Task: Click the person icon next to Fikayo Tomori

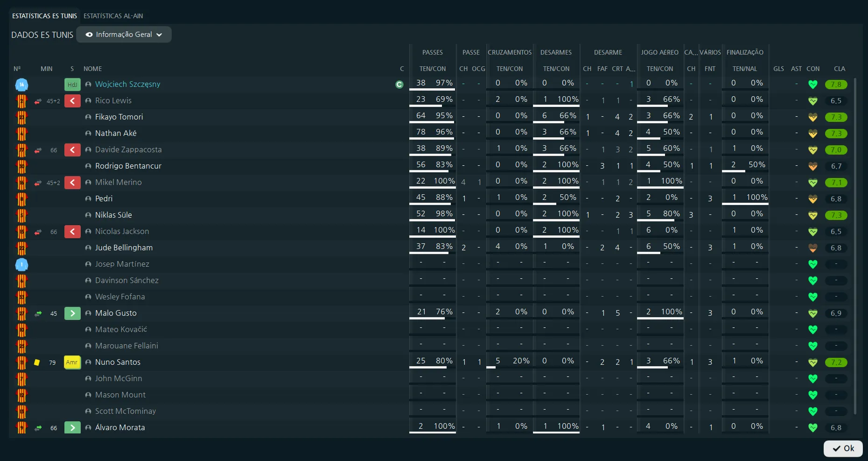Action: [88, 117]
